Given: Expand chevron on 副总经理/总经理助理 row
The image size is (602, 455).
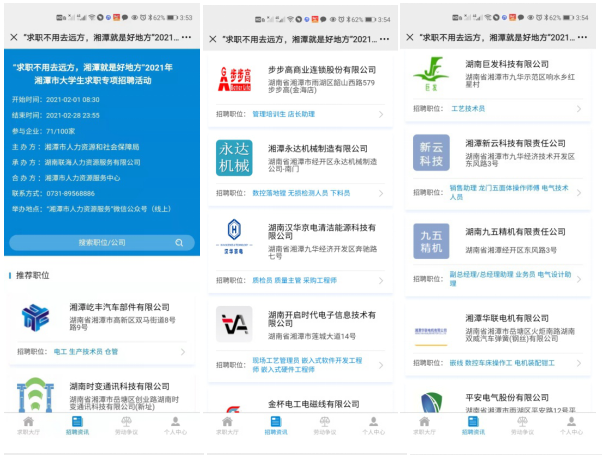Looking at the screenshot, I should click(x=579, y=279).
